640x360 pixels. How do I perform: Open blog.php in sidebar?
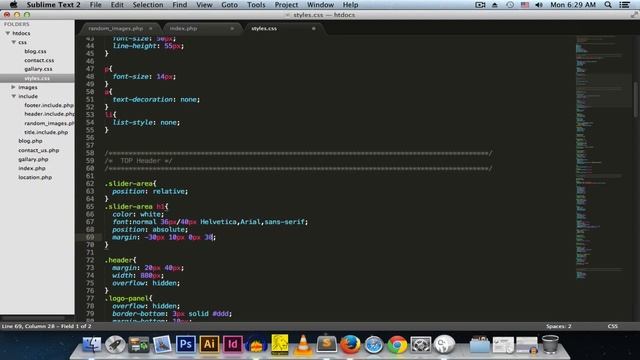click(x=30, y=141)
